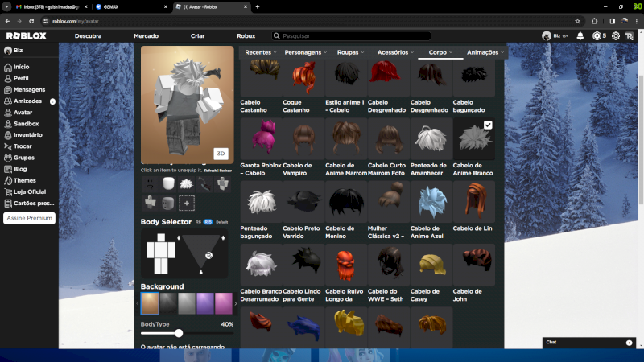Viewport: 644px width, 362px height.
Task: Click the browser address bar URL
Action: tap(76, 22)
